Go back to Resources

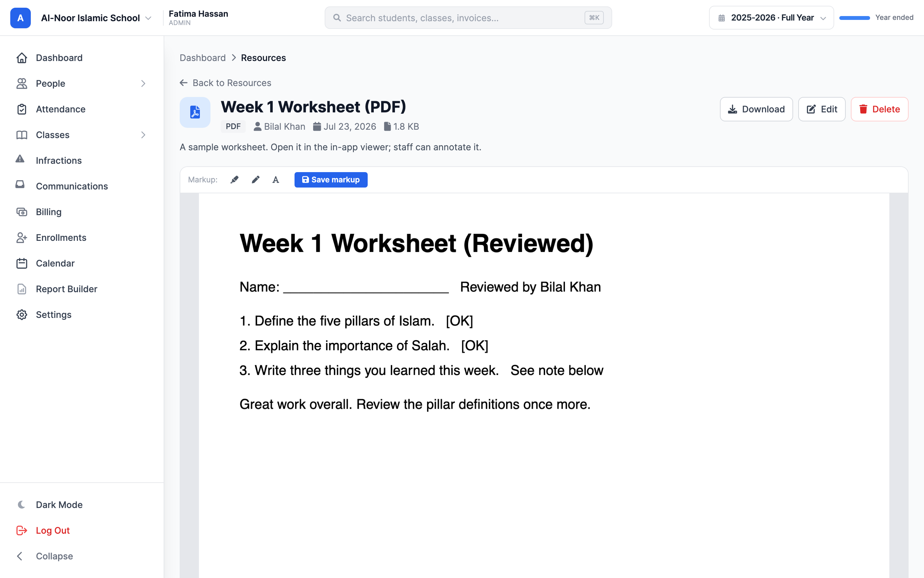coord(225,83)
